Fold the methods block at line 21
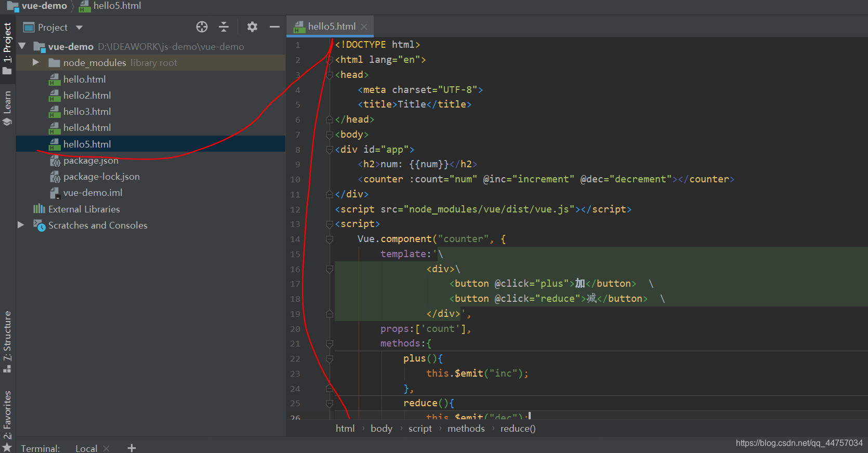The width and height of the screenshot is (868, 453). click(330, 343)
